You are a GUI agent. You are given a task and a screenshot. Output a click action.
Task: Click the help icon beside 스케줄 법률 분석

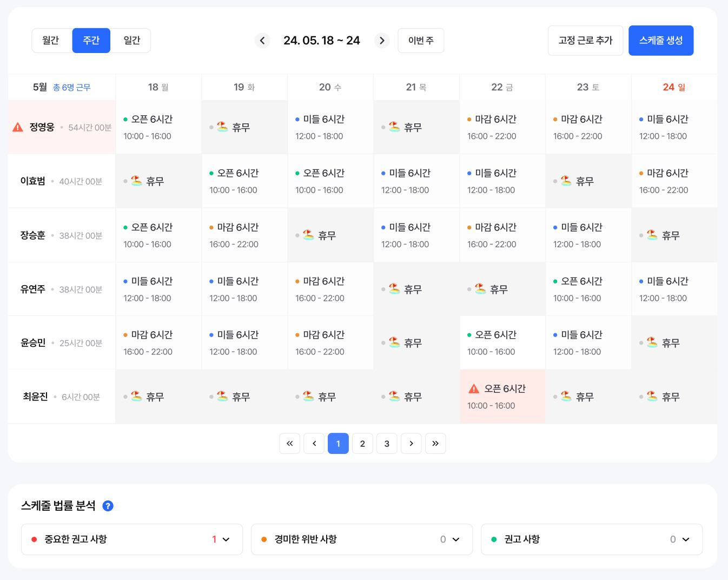(x=108, y=506)
